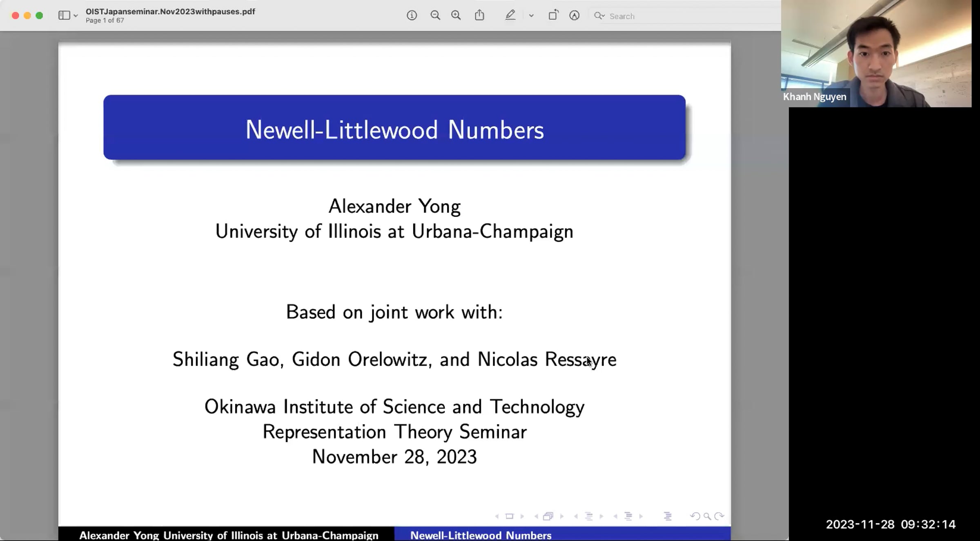The height and width of the screenshot is (541, 980).
Task: Click the Rotate page icon
Action: pos(553,16)
